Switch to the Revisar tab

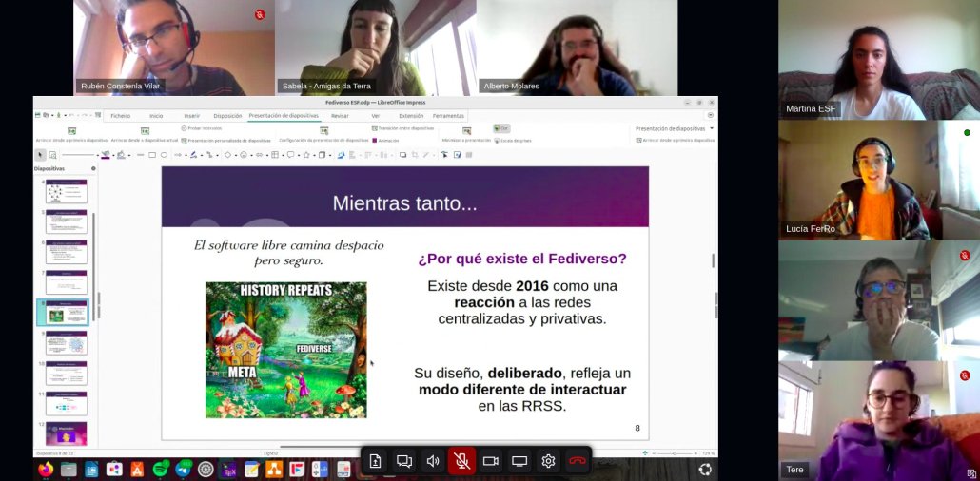(340, 115)
